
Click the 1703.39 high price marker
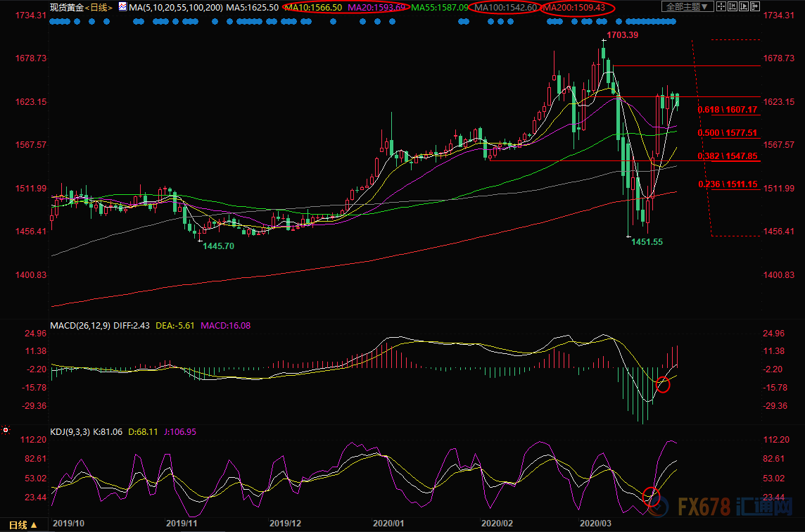(621, 34)
